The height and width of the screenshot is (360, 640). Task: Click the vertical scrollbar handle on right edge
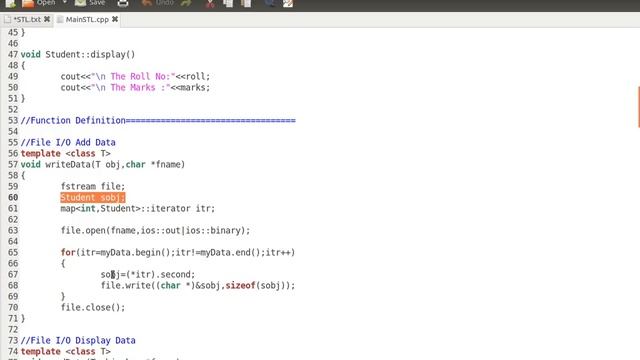pos(638,107)
